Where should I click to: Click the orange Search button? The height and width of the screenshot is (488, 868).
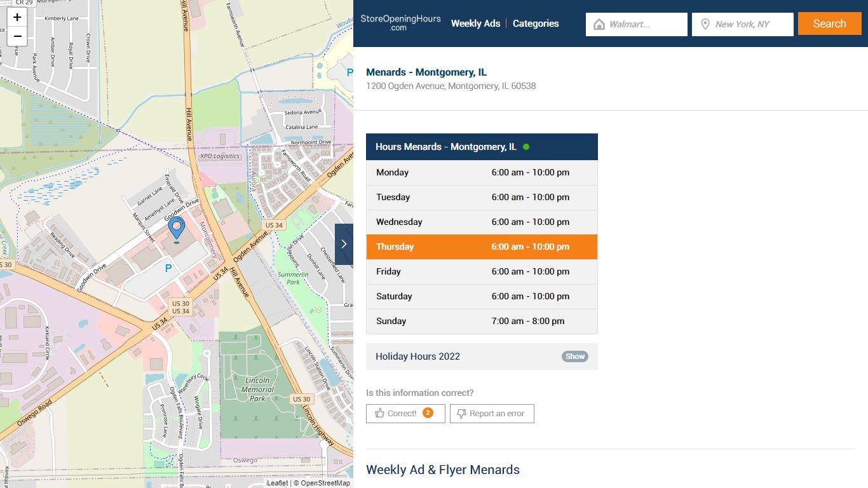pyautogui.click(x=830, y=24)
